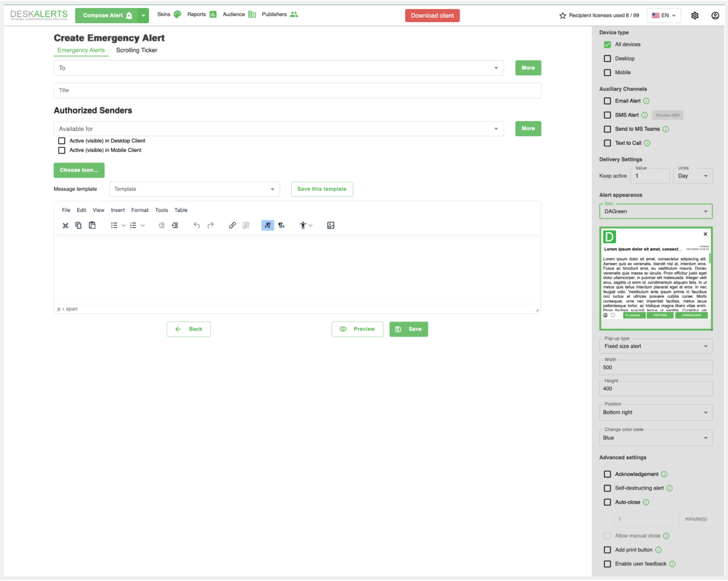728x581 pixels.
Task: Open the Message template dropdown
Action: coord(194,189)
